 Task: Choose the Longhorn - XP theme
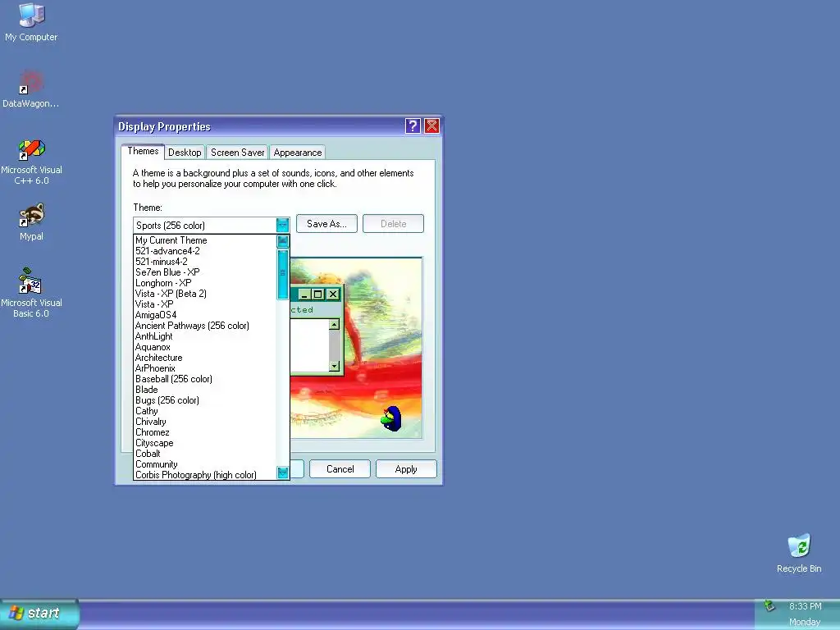[204, 283]
